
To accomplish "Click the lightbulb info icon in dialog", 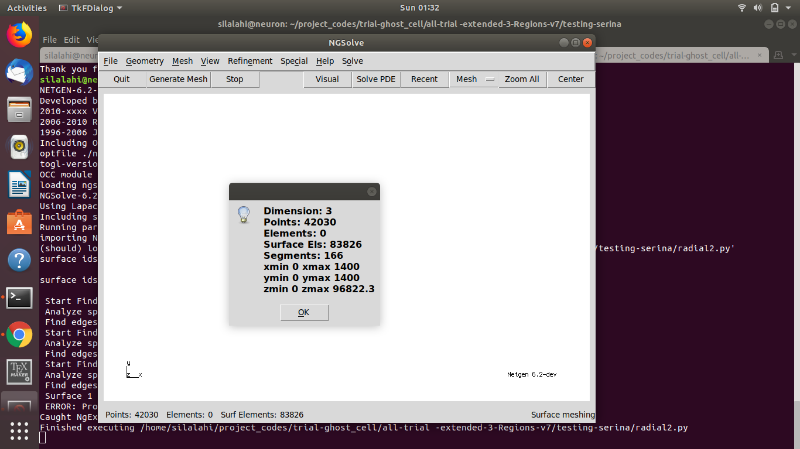I will 244,214.
